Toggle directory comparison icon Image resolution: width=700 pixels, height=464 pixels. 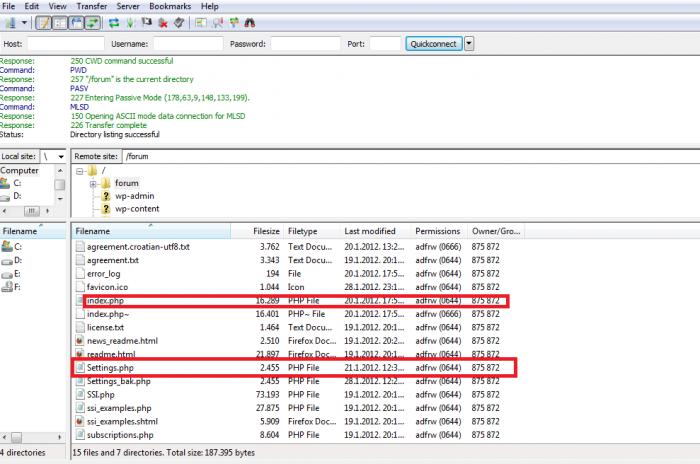217,23
